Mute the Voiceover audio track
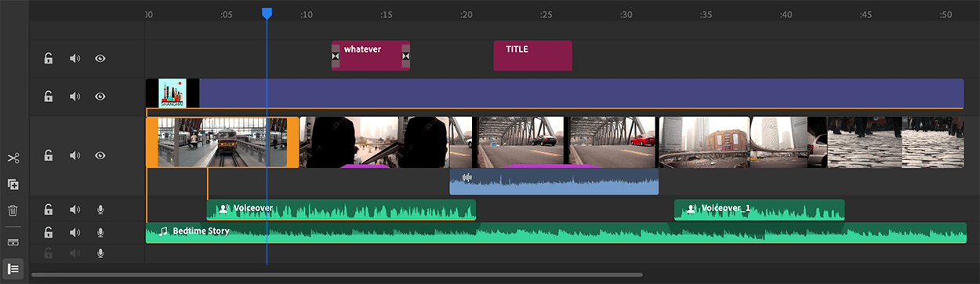Viewport: 980px width, 284px height. [74, 209]
